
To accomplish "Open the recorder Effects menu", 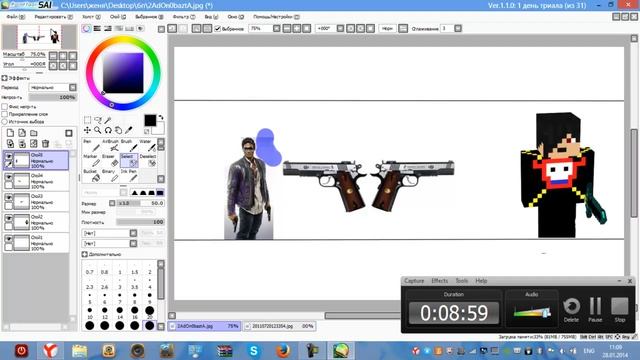I will pos(440,281).
